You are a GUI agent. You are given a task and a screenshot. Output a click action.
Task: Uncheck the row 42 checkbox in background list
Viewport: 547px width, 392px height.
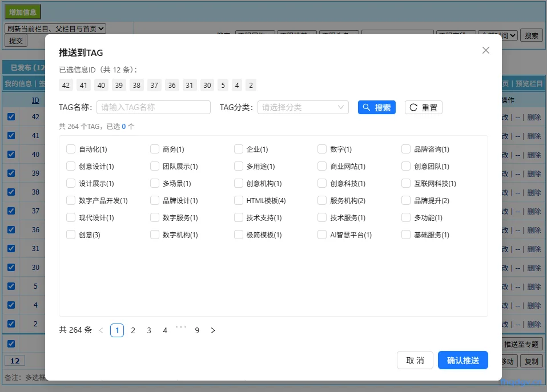tap(11, 117)
